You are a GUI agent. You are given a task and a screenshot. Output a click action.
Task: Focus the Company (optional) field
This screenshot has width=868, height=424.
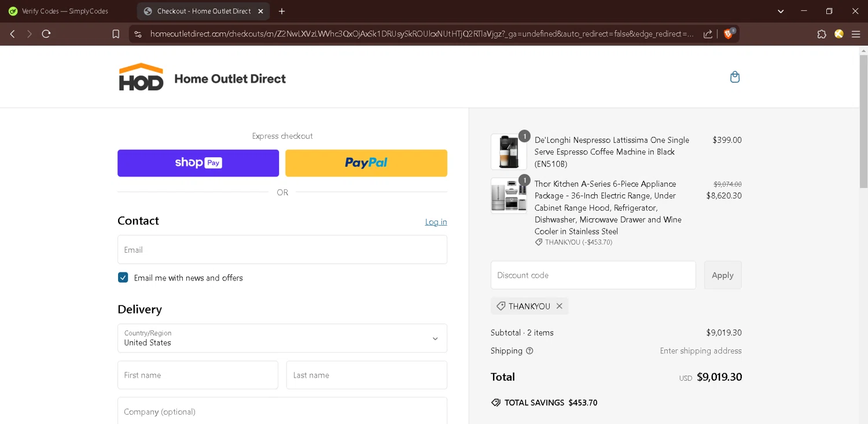(x=282, y=411)
